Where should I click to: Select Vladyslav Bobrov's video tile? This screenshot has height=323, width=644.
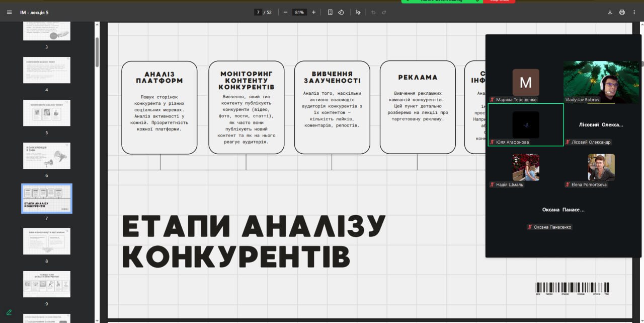point(601,82)
